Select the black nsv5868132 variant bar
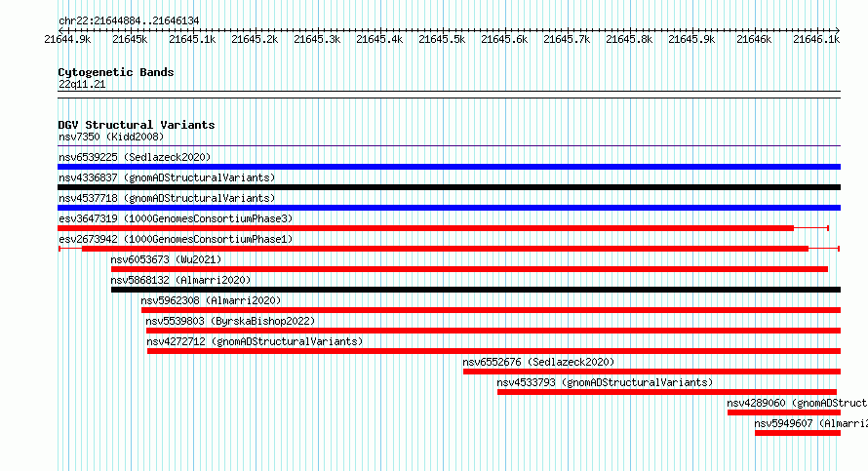 (x=476, y=290)
